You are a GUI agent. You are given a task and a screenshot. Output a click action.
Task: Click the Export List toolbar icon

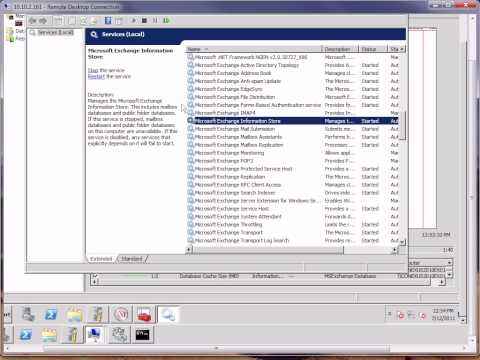[95, 21]
